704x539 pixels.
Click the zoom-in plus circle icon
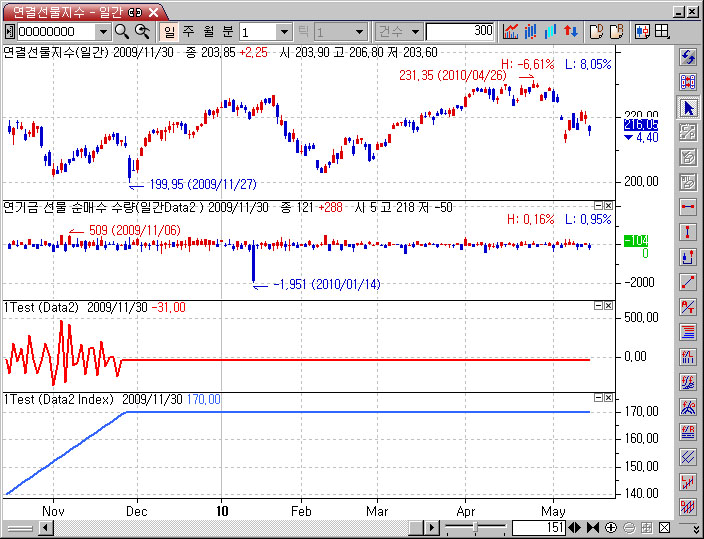611,527
